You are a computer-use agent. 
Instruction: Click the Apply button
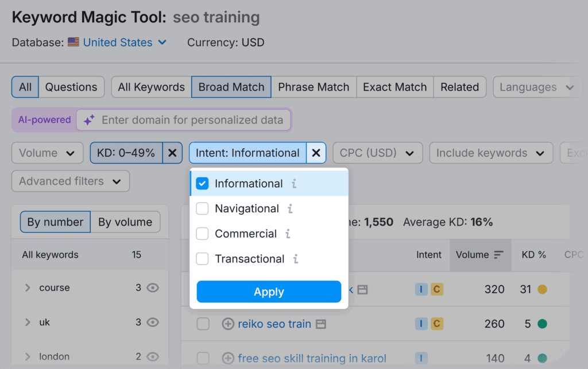coord(269,292)
